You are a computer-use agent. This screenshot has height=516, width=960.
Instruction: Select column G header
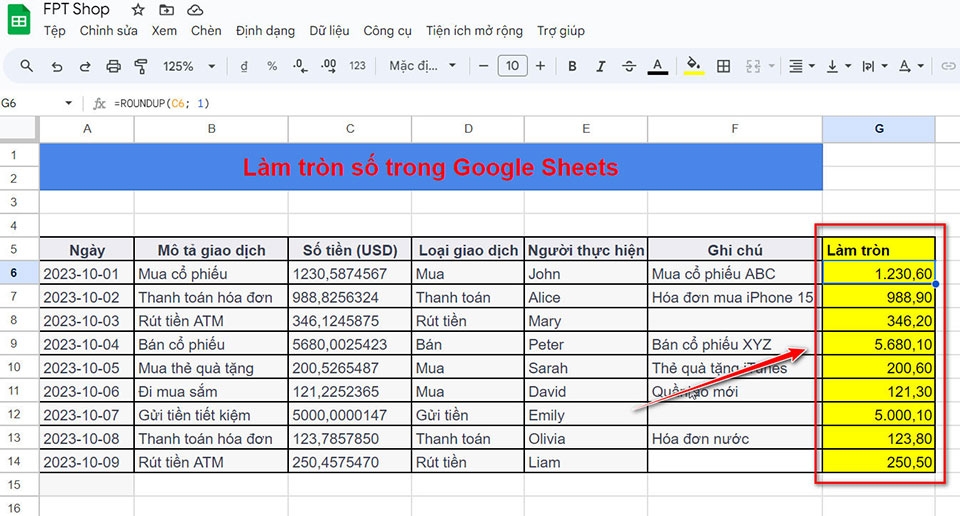[x=879, y=129]
